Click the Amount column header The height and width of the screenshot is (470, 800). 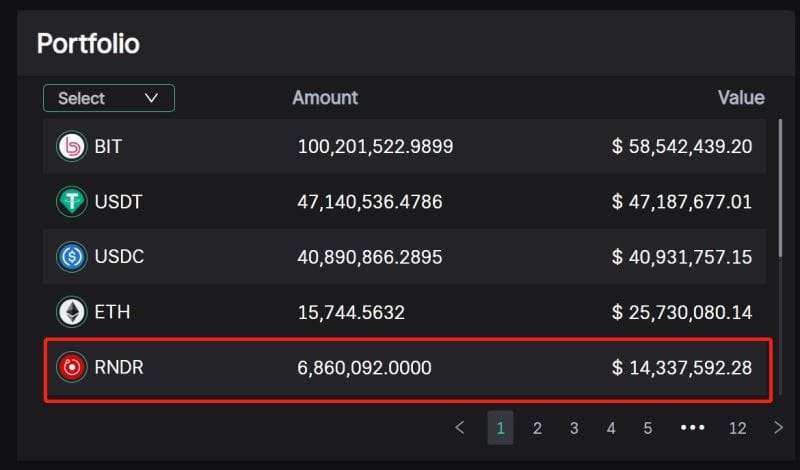coord(325,97)
